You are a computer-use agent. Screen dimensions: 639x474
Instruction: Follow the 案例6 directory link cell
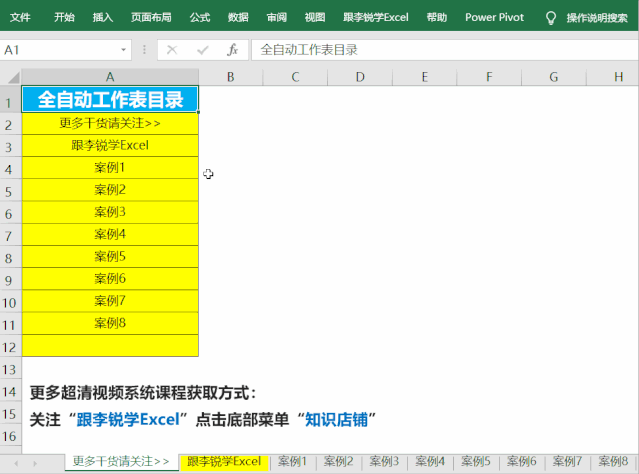[x=110, y=279]
